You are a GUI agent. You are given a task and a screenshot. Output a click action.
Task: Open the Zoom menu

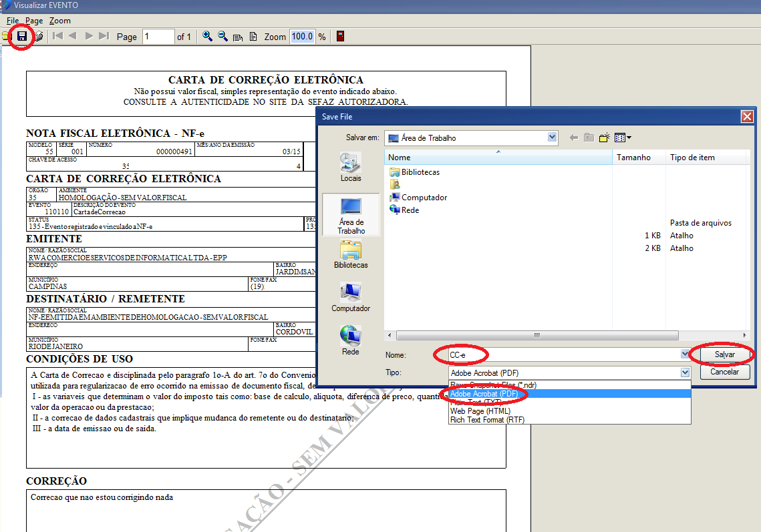pyautogui.click(x=59, y=21)
